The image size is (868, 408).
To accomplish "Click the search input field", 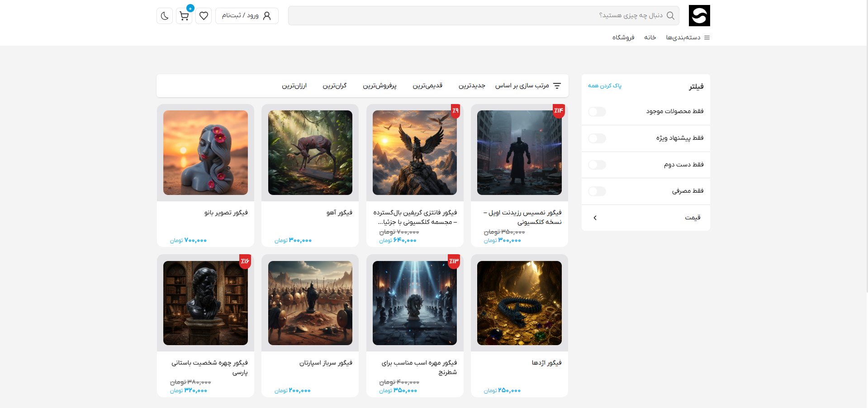I will coord(484,16).
